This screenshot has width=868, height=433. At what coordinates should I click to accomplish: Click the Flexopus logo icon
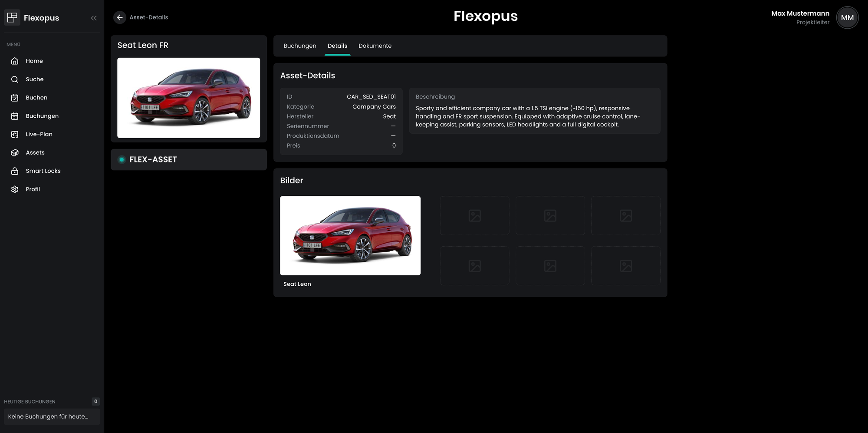(x=12, y=17)
